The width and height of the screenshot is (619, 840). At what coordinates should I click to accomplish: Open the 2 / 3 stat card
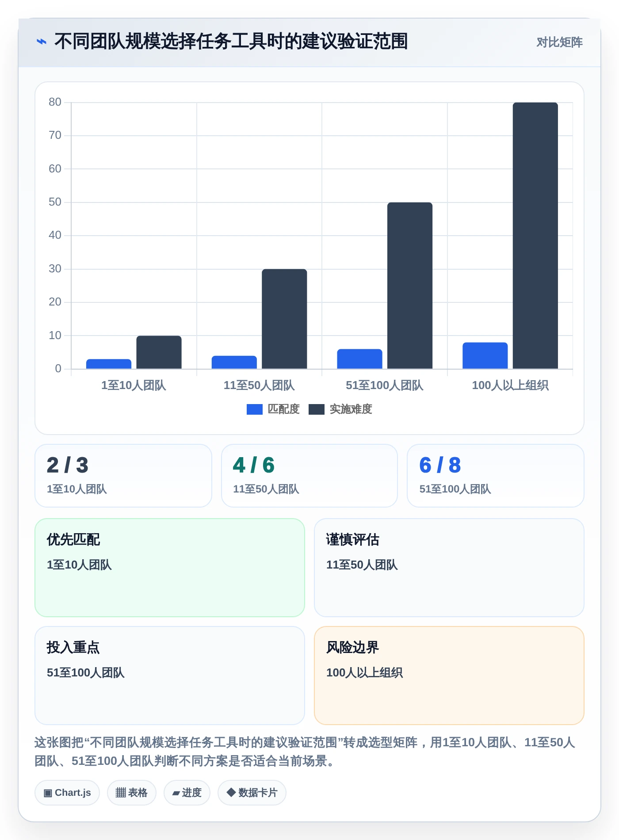[123, 476]
